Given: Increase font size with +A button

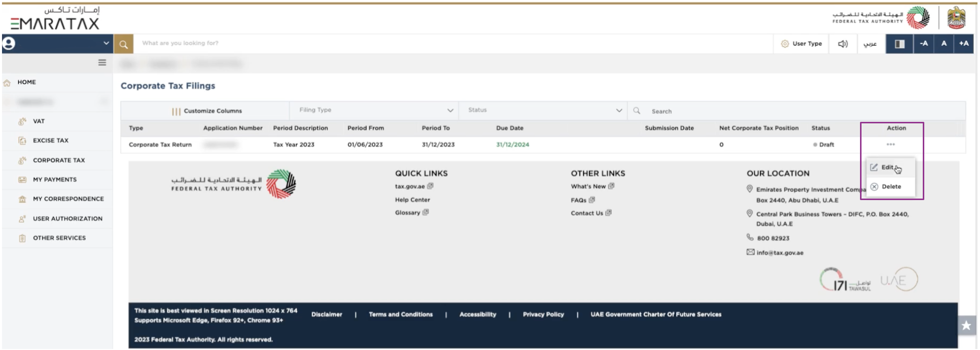Looking at the screenshot, I should click(963, 44).
